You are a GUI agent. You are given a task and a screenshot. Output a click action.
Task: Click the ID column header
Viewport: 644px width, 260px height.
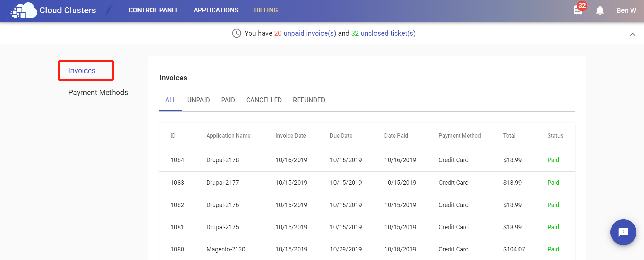pyautogui.click(x=173, y=136)
